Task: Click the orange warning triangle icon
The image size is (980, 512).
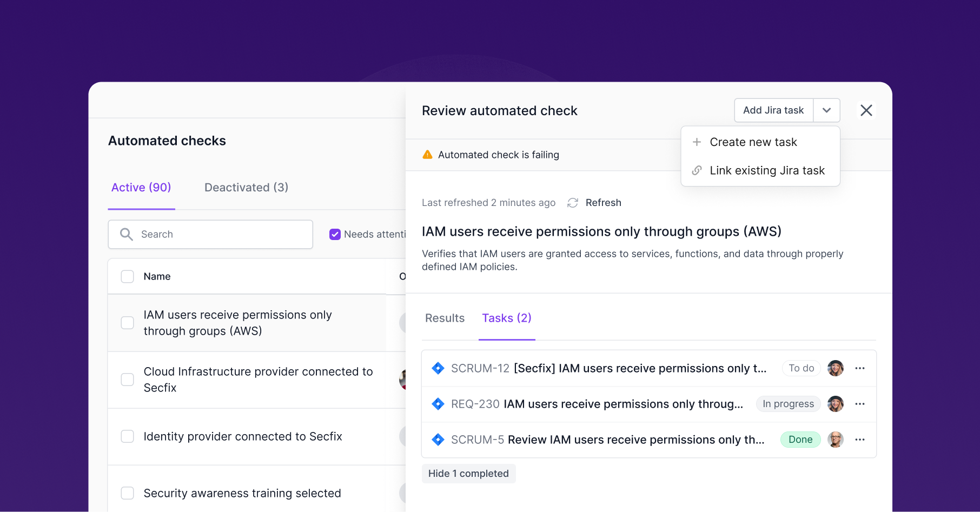Action: (427, 155)
